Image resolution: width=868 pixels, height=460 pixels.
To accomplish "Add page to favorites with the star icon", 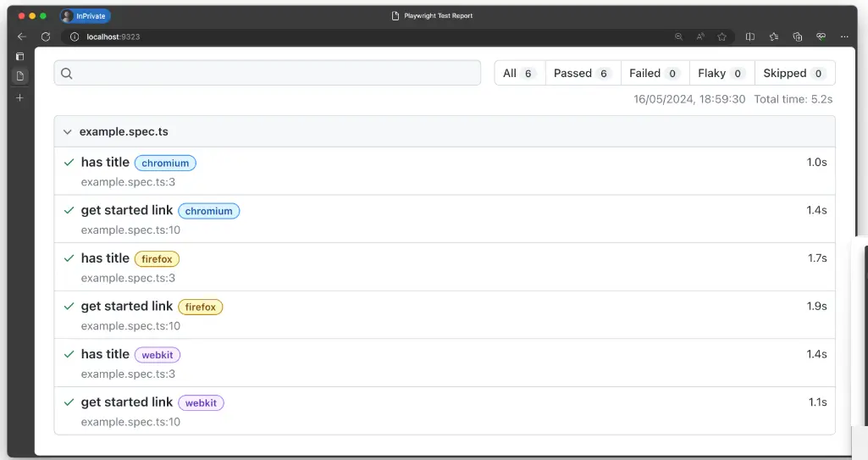I will point(721,36).
